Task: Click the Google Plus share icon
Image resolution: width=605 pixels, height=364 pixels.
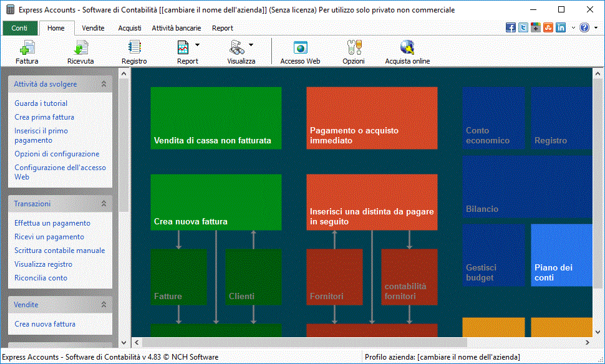Action: click(x=536, y=27)
